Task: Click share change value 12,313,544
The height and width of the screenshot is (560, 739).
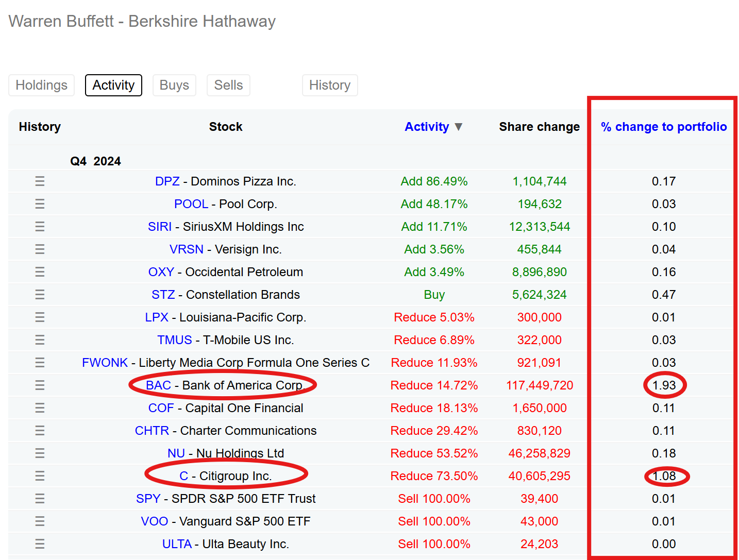Action: [540, 227]
